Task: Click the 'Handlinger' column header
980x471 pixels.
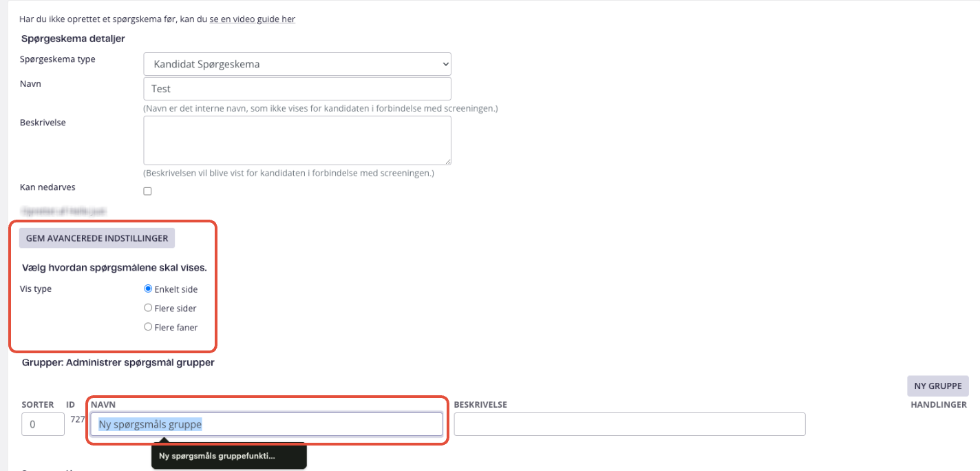Action: pyautogui.click(x=939, y=405)
